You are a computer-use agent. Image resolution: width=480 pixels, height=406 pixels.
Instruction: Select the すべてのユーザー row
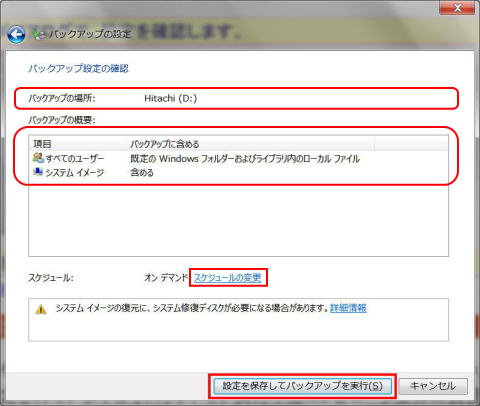point(238,158)
